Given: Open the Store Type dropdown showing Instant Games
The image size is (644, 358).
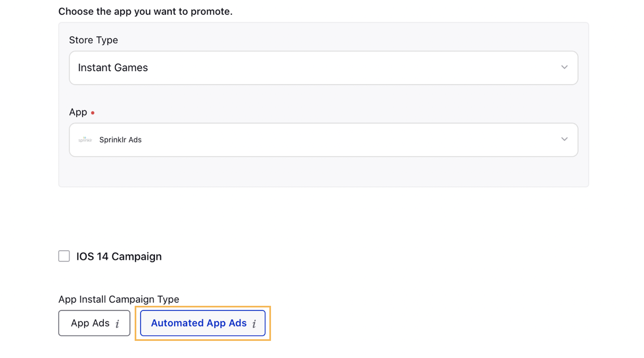Looking at the screenshot, I should (323, 68).
